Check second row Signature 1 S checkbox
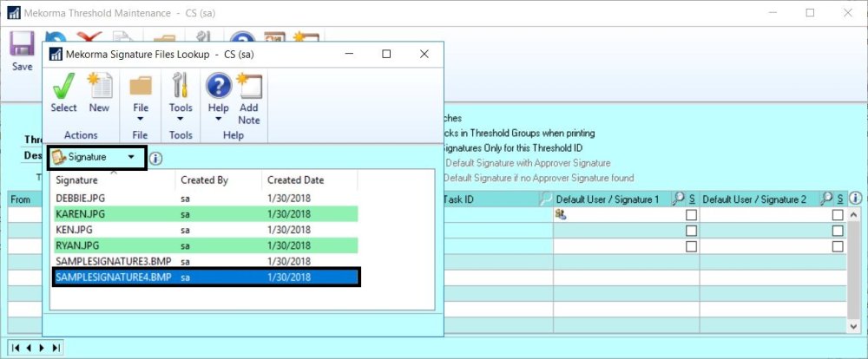This screenshot has width=868, height=359. (691, 231)
